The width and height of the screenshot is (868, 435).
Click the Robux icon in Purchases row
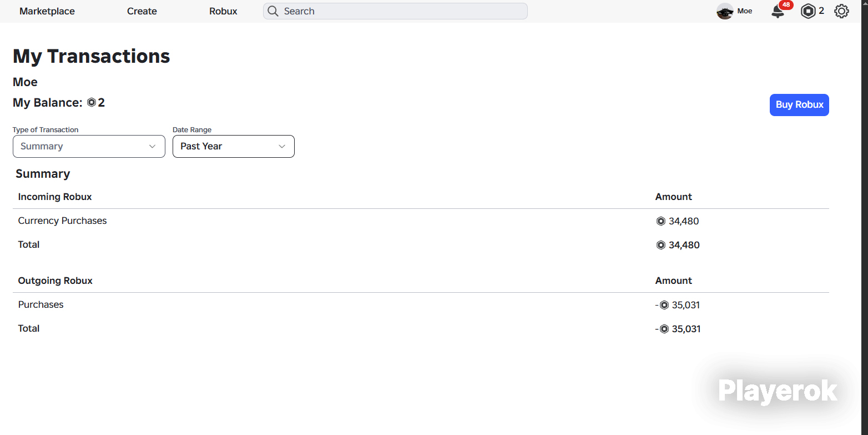click(664, 305)
